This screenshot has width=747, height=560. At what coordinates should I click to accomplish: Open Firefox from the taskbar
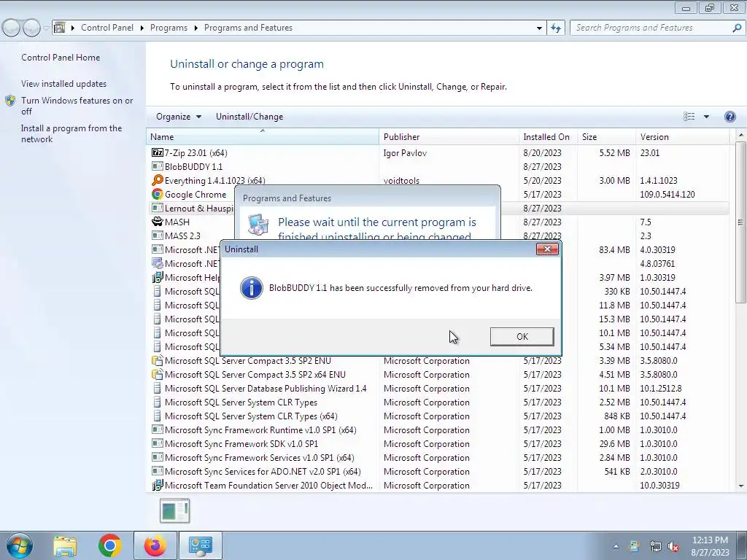[x=155, y=545]
